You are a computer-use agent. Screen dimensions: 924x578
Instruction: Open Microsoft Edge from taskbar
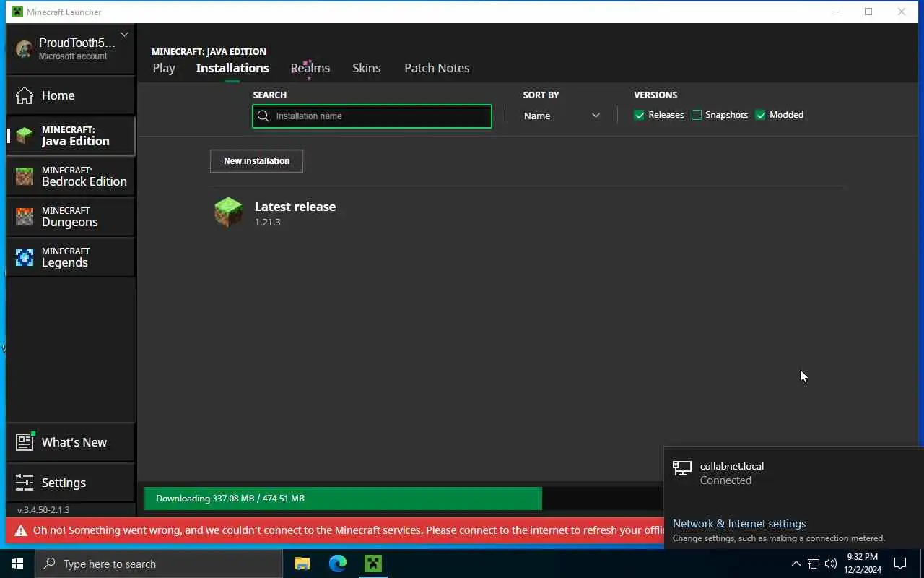pos(337,564)
